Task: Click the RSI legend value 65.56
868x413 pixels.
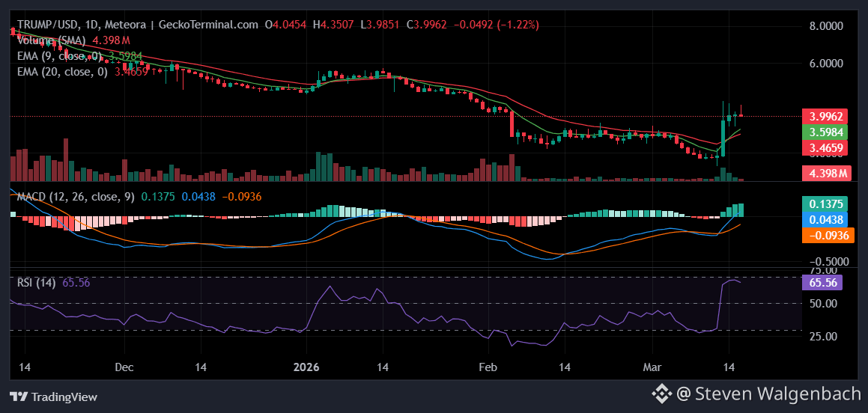Action: tap(76, 283)
